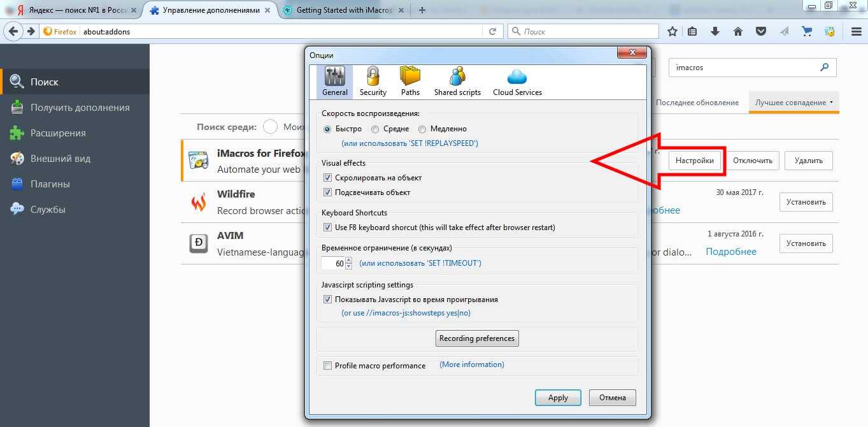Viewport: 868px width, 427px height.
Task: Click the Firefox Поиск search box
Action: [x=583, y=31]
